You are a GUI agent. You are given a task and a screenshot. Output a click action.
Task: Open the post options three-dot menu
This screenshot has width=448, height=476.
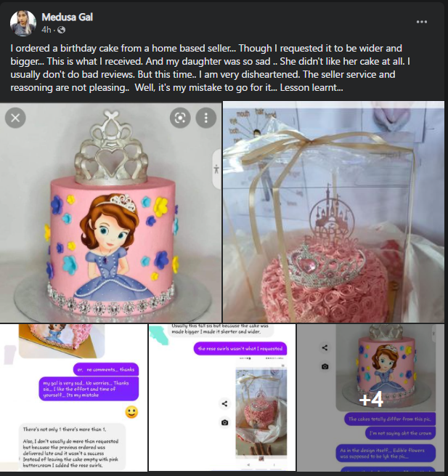(422, 22)
